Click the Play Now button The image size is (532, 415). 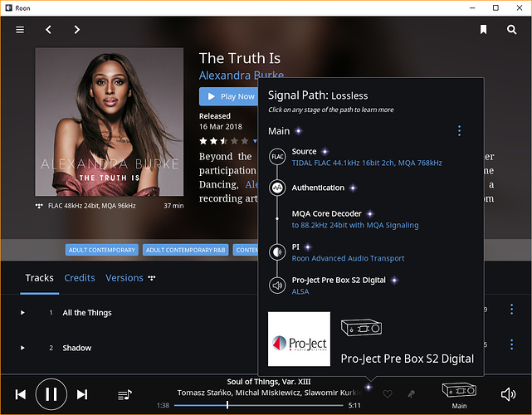pos(229,96)
